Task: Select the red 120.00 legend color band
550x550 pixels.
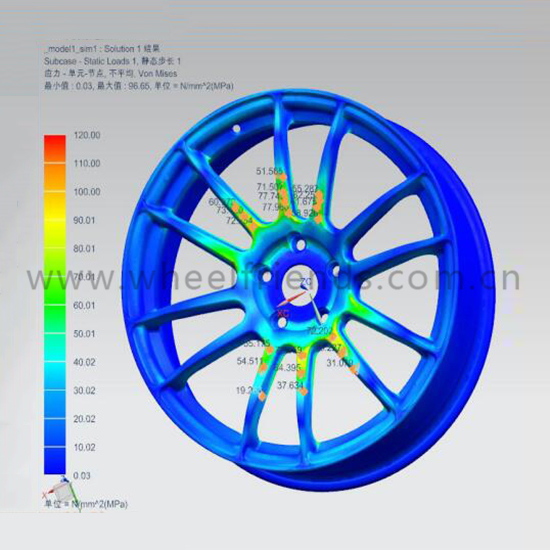Action: (55, 149)
